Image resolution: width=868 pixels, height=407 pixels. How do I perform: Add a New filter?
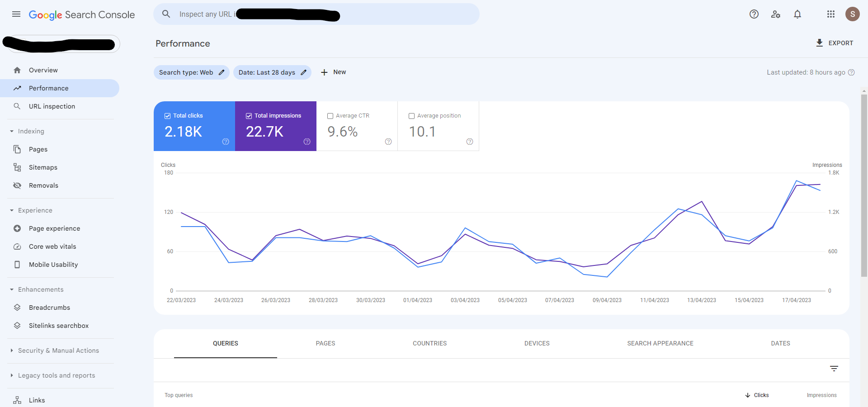click(333, 72)
